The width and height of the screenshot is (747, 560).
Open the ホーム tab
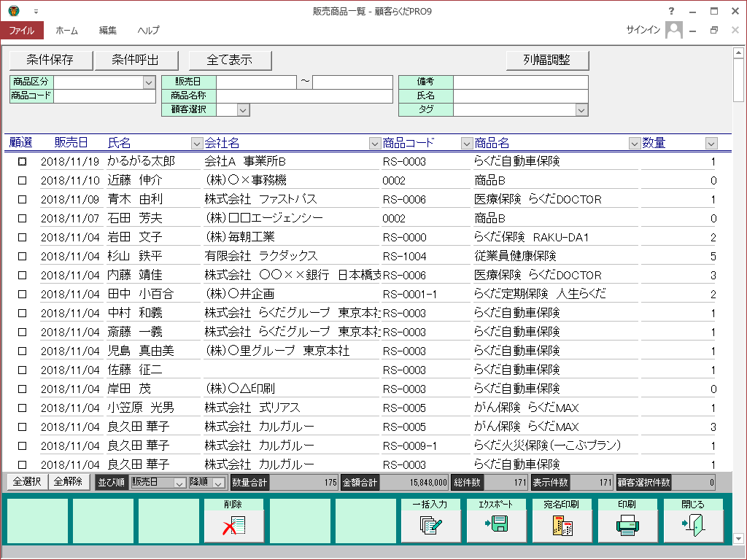[66, 31]
